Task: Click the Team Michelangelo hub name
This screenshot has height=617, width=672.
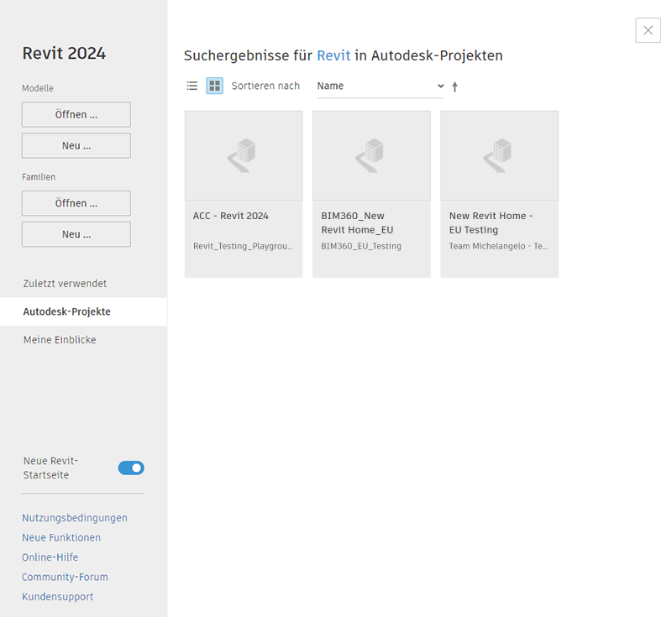Action: pos(498,246)
